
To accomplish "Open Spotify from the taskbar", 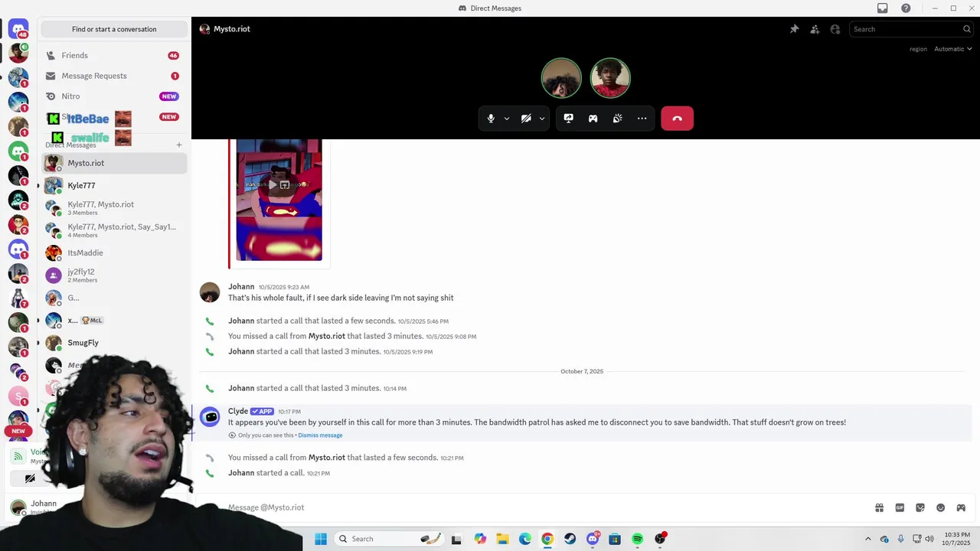I will tap(637, 539).
